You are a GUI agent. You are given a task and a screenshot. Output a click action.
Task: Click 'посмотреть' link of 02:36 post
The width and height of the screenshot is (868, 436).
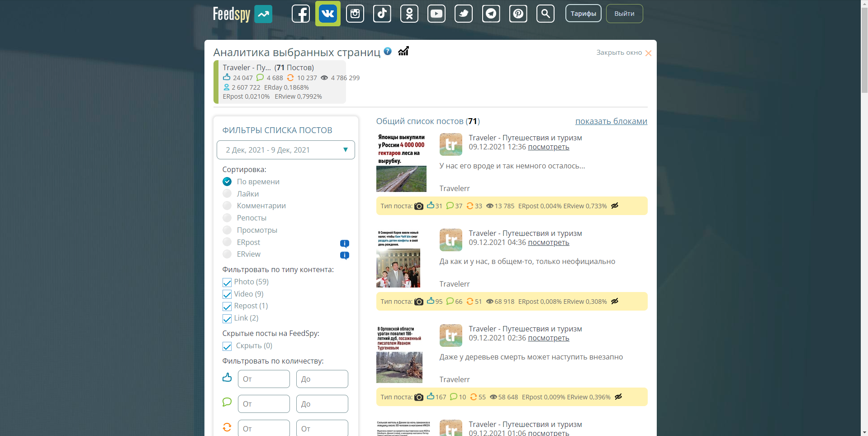(549, 338)
